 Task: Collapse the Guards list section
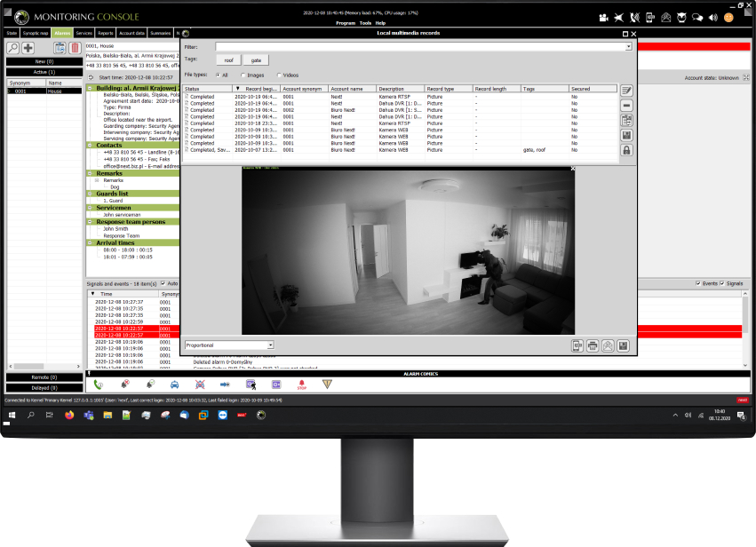[90, 194]
